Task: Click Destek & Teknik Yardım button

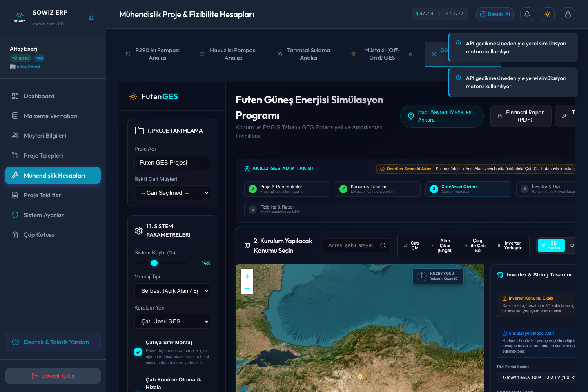Action: pyautogui.click(x=53, y=342)
